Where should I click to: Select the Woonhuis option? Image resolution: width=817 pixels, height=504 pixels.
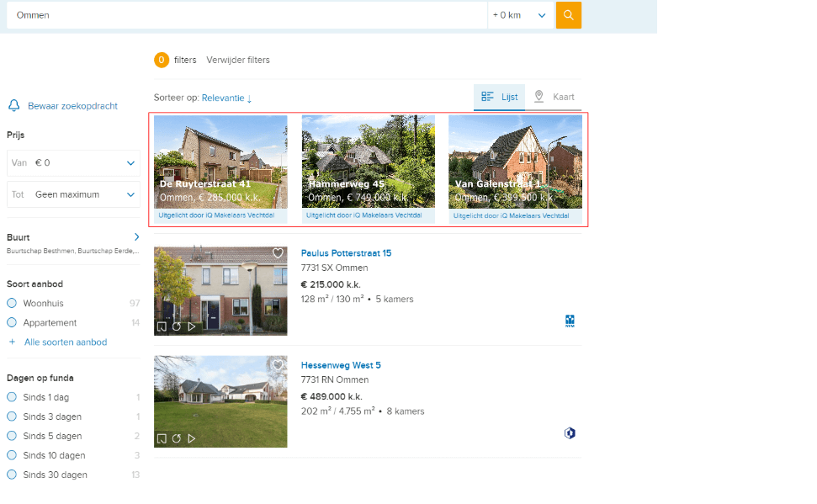(x=12, y=303)
